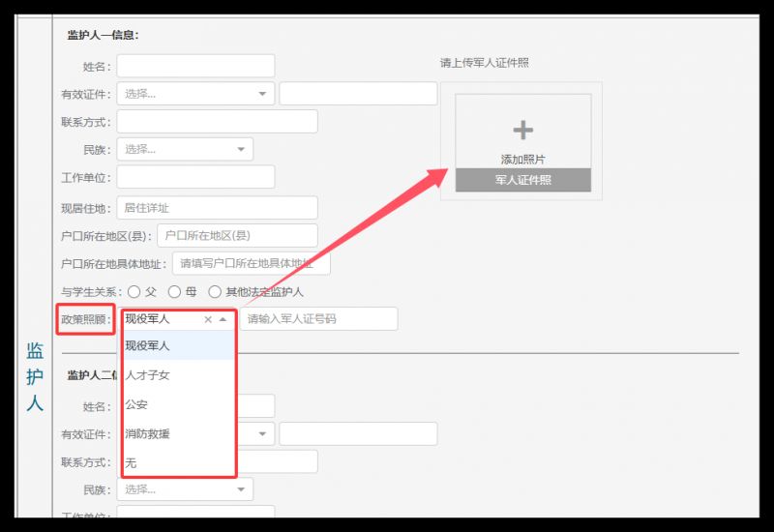Choose 人才子女 from dropdown list
The image size is (774, 532).
point(178,375)
